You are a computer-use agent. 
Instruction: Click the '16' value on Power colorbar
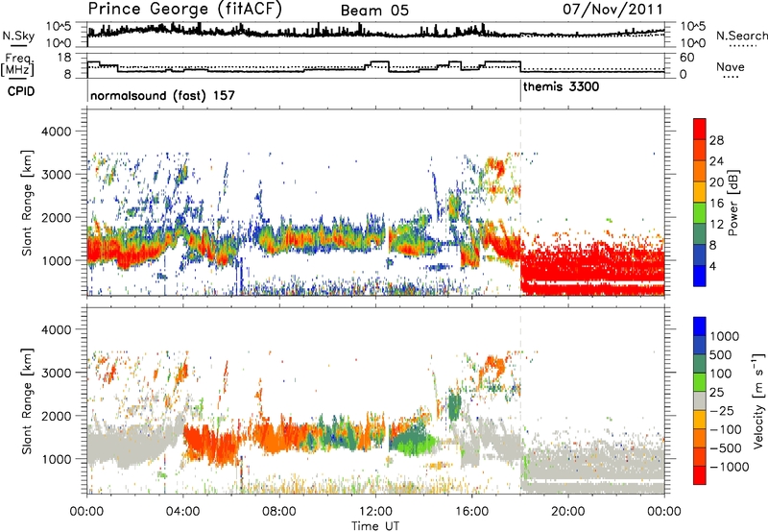(716, 204)
